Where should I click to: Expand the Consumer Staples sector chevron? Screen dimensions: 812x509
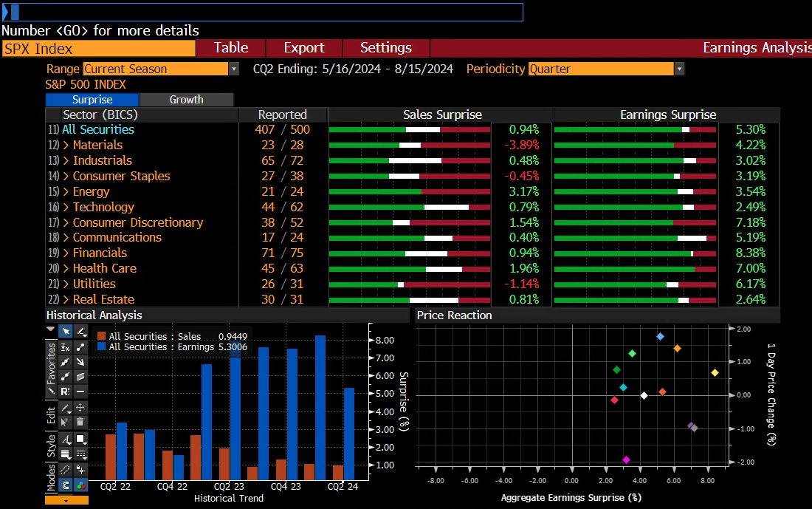coord(66,177)
